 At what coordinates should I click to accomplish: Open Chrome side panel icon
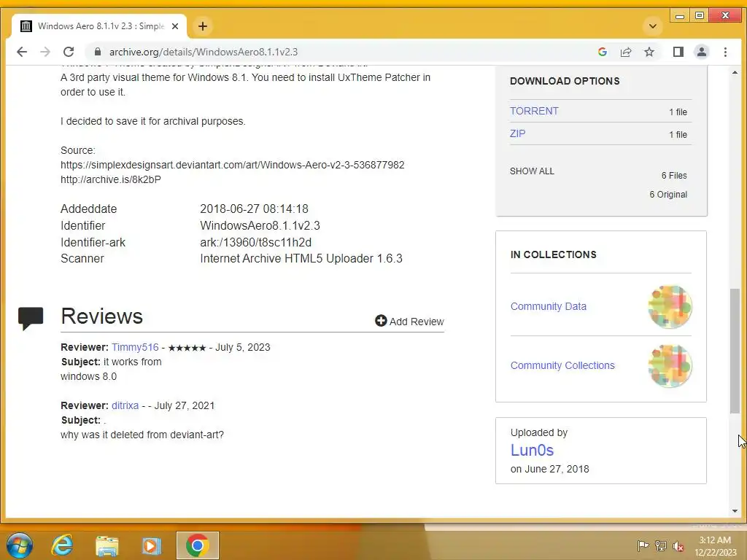(x=678, y=52)
